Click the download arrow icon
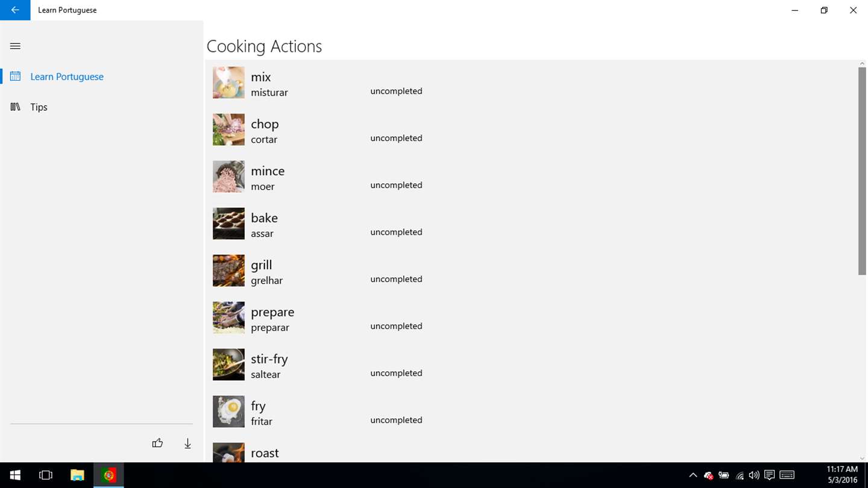This screenshot has height=488, width=868. (x=187, y=443)
